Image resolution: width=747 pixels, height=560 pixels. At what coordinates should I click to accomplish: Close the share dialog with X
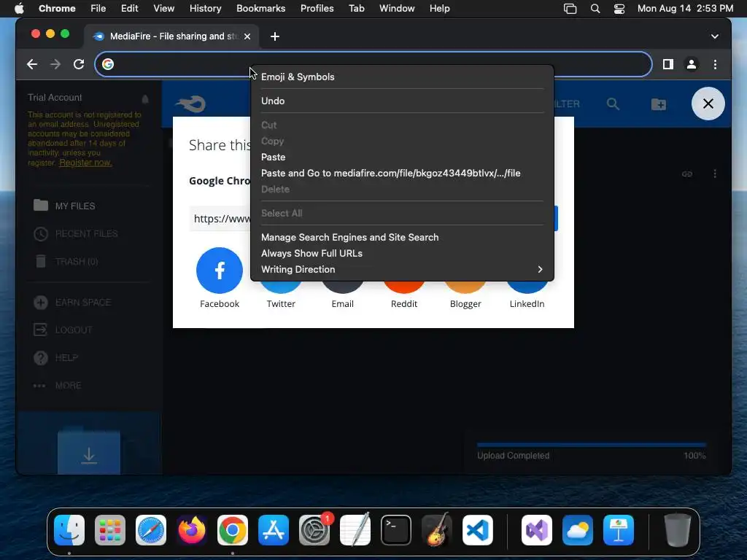coord(708,104)
